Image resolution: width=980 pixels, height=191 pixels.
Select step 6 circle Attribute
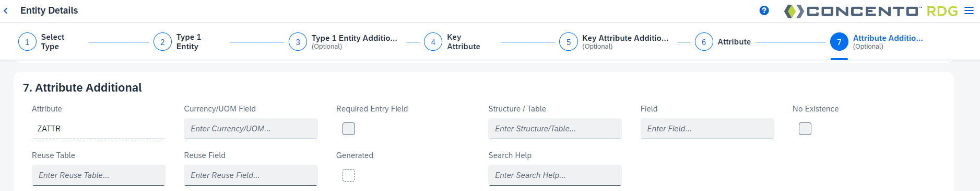pos(704,42)
